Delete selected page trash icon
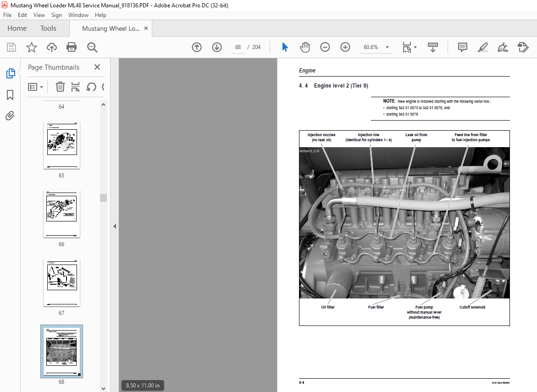Screen dimensions: 537x392 60,87
